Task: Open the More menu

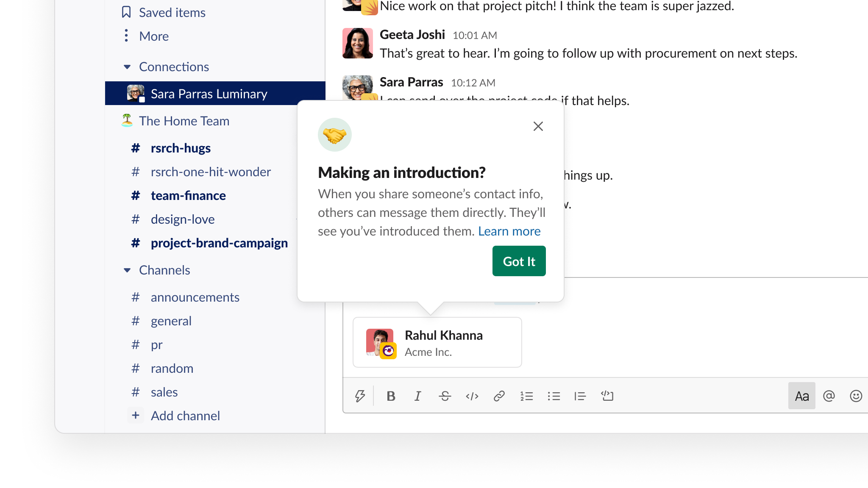Action: [154, 36]
